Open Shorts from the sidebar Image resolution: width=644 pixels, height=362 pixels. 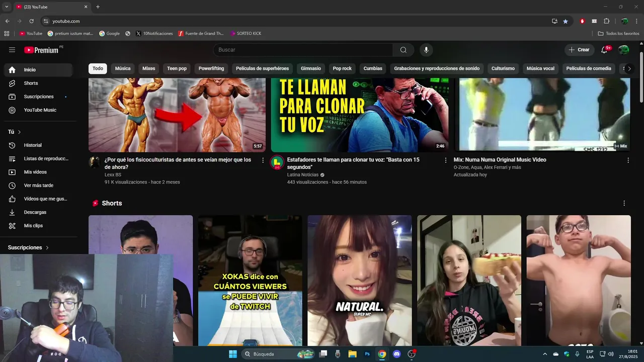(38, 83)
